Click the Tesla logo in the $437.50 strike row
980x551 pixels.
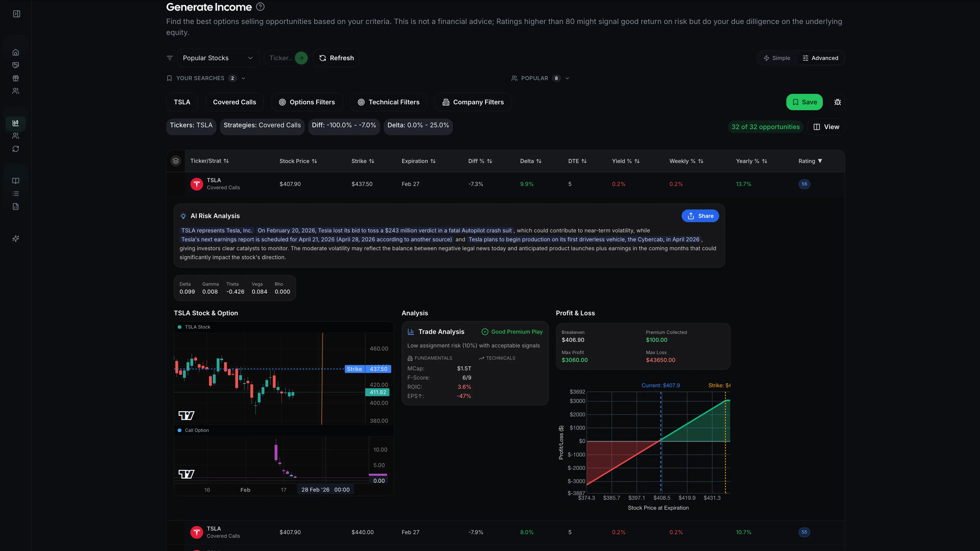(197, 184)
